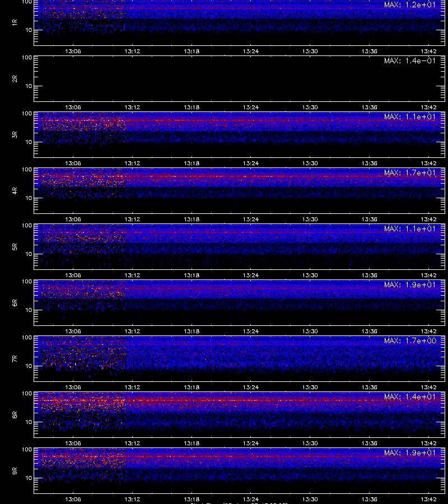Select 'MAX: 1.2e+01' text in panel 1R

pyautogui.click(x=410, y=5)
